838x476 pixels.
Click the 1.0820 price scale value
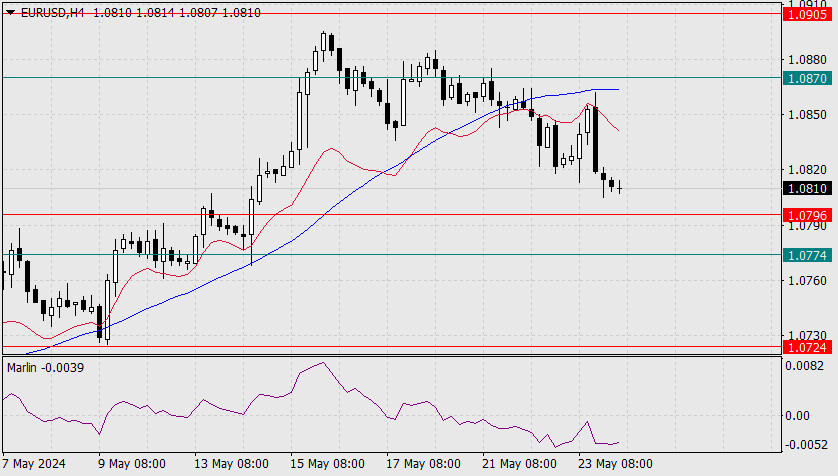[808, 170]
